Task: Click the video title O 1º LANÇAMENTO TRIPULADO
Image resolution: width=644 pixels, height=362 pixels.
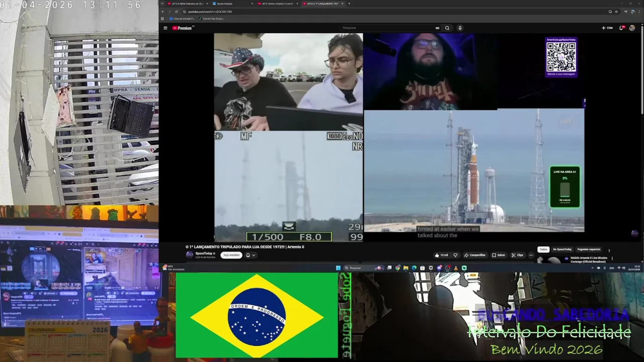Action: click(245, 247)
